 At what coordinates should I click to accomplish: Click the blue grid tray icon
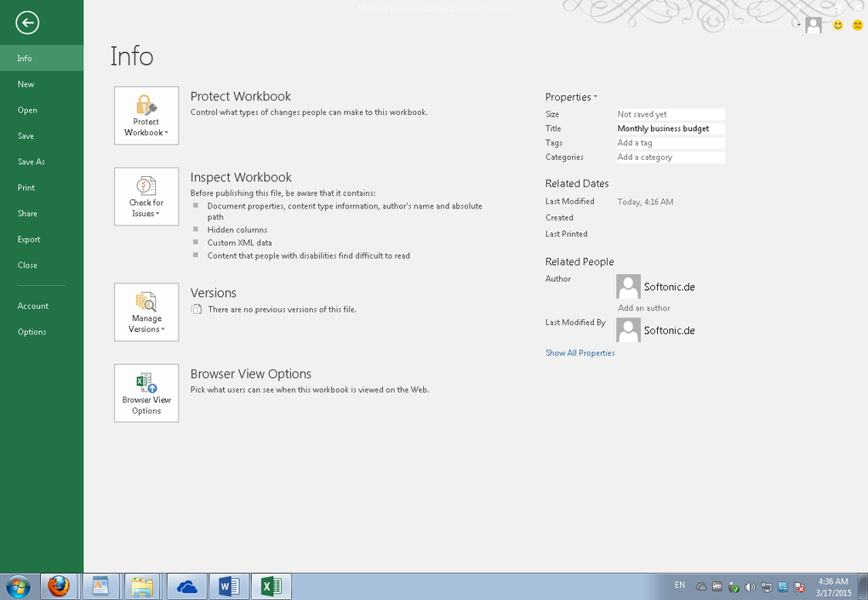tap(783, 586)
